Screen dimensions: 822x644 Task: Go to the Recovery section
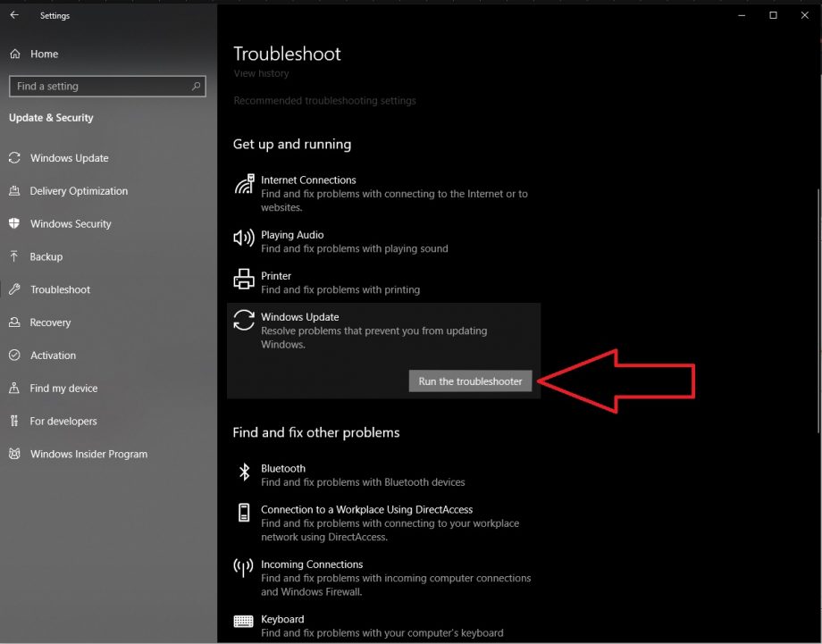tap(50, 322)
